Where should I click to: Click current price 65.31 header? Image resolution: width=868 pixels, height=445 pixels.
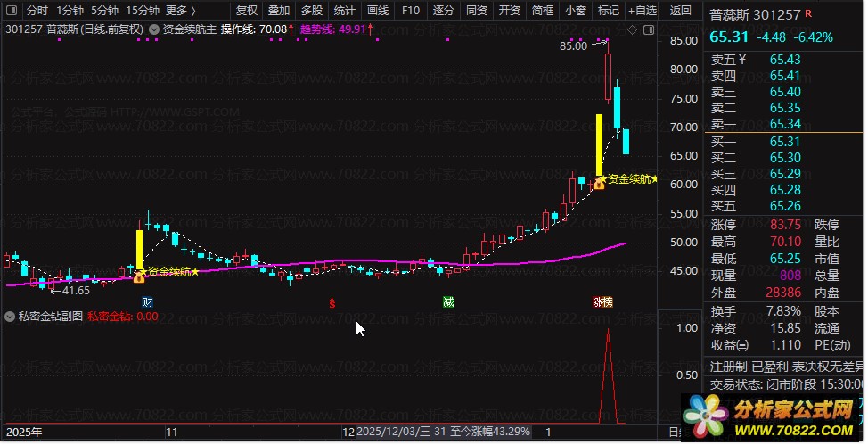coord(728,37)
